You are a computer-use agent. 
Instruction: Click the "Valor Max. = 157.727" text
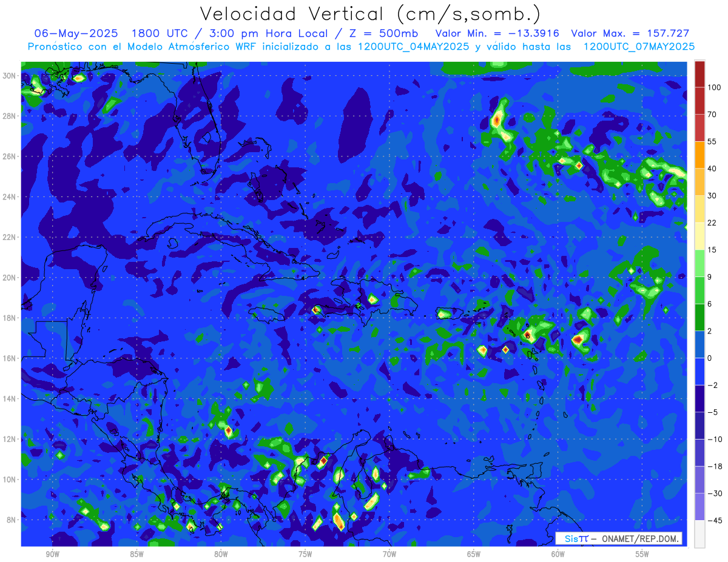(630, 33)
